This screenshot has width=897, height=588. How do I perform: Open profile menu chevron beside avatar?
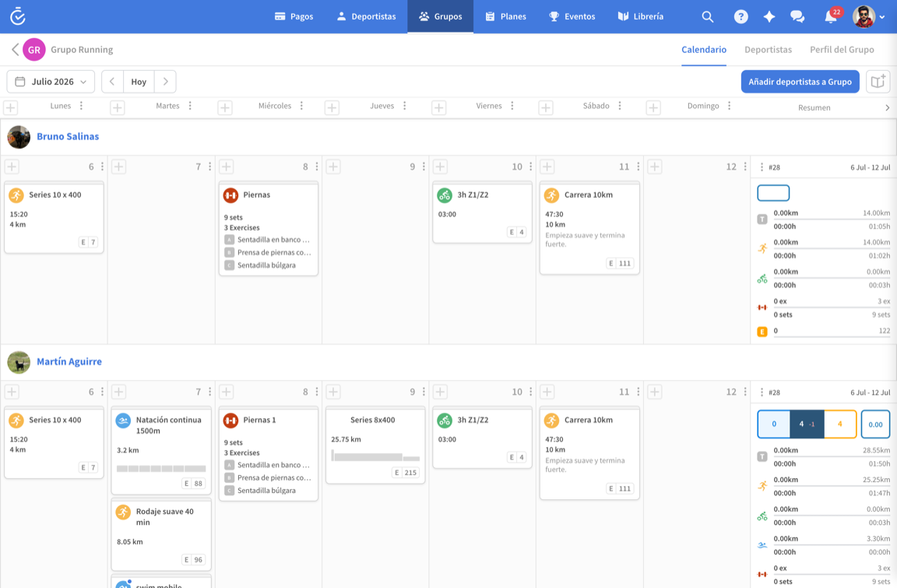882,17
